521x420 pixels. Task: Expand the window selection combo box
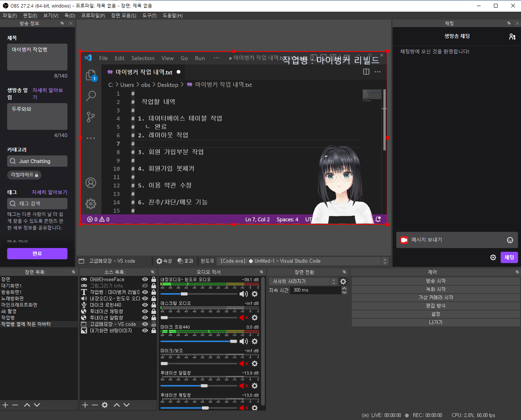coord(385,261)
